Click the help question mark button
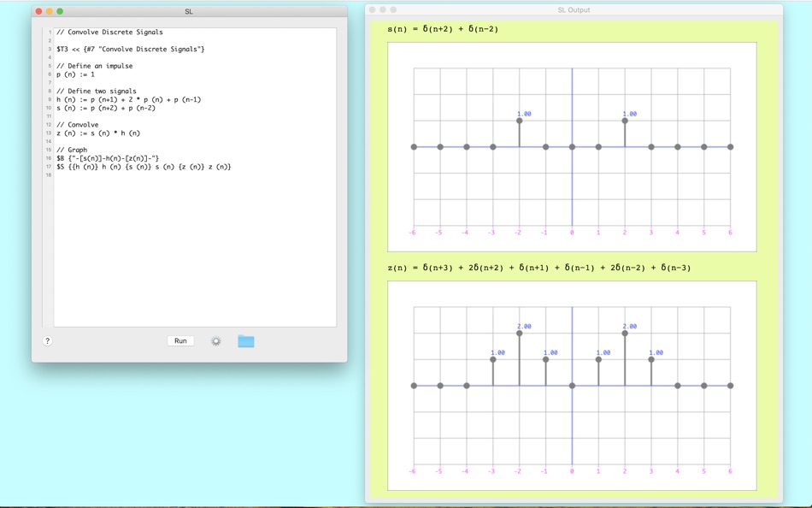Viewport: 812px width, 508px height. (x=47, y=340)
